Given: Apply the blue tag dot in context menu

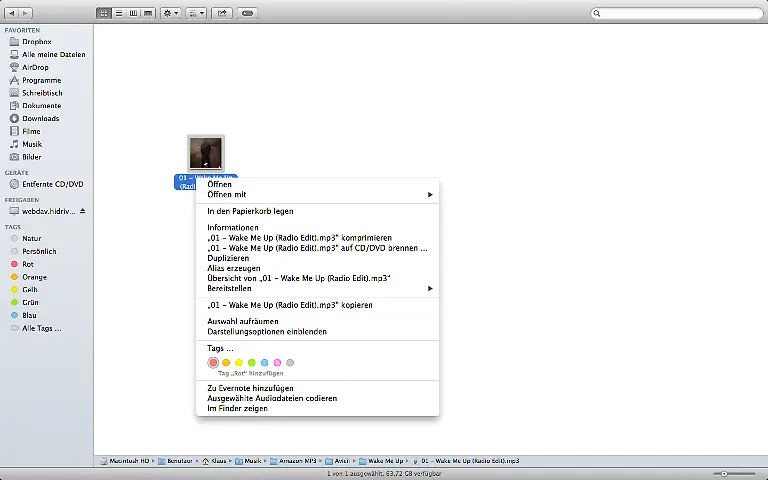Looking at the screenshot, I should click(264, 362).
